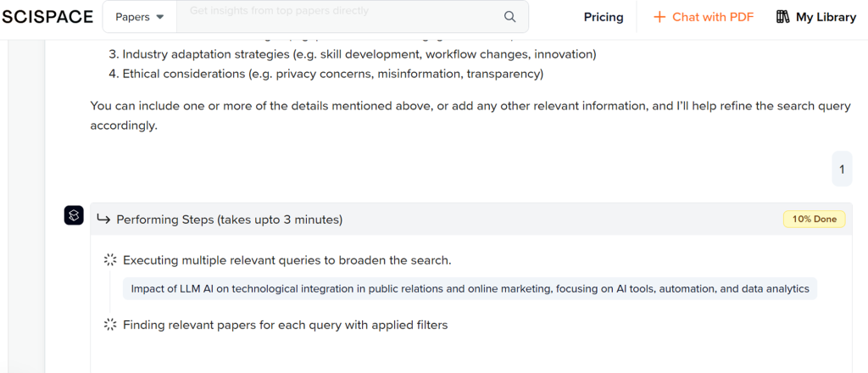Click the 10% Done progress badge
This screenshot has width=868, height=373.
(814, 220)
